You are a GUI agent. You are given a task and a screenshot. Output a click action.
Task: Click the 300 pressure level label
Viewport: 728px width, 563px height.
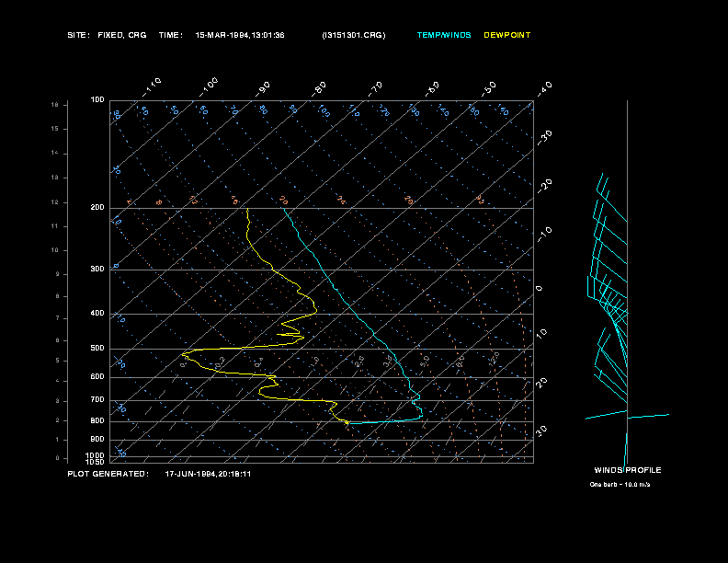pos(97,269)
